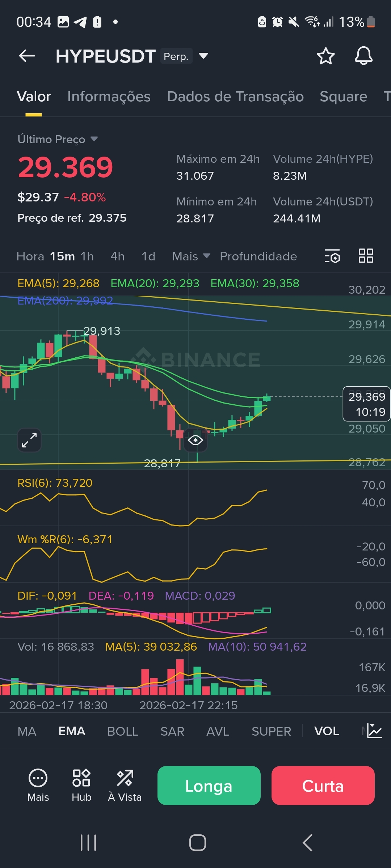Open the chart layout grid icon
Screen dimensions: 391x868
[x=366, y=256]
